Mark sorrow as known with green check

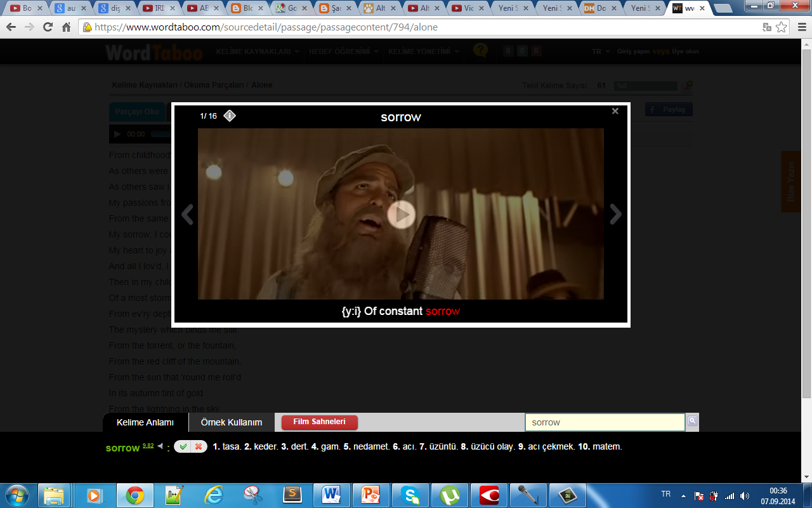point(183,446)
